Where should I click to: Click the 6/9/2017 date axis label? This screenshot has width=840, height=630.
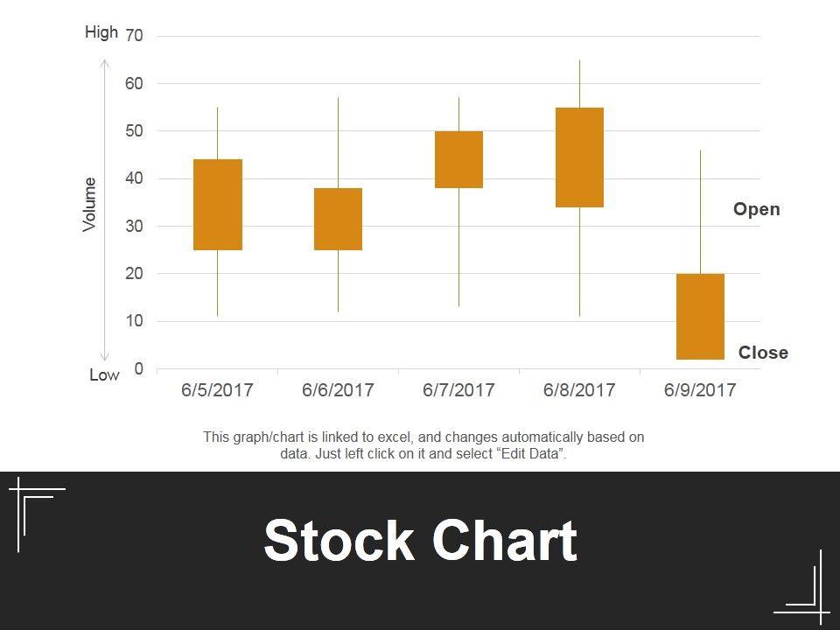[700, 390]
